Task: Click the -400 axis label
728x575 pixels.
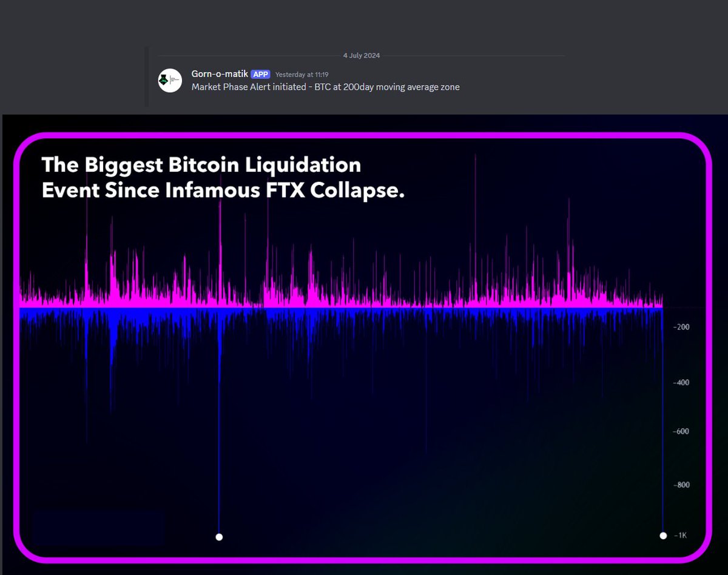Action: pyautogui.click(x=680, y=382)
